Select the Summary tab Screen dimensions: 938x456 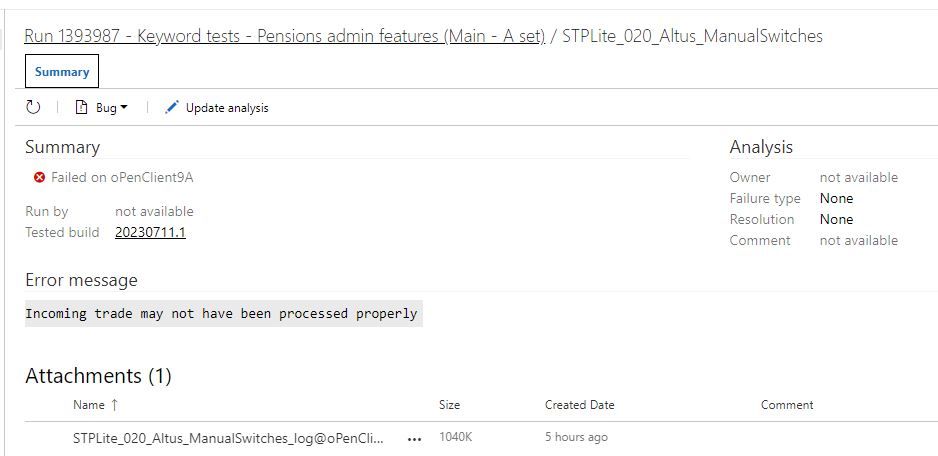click(62, 72)
